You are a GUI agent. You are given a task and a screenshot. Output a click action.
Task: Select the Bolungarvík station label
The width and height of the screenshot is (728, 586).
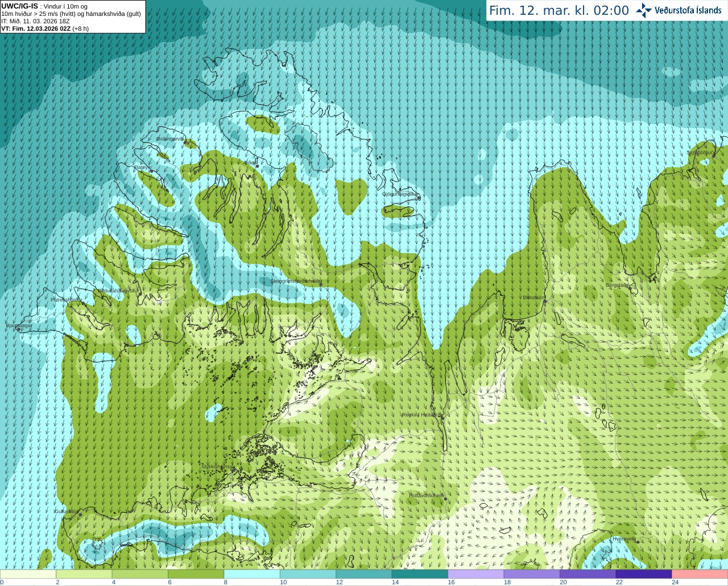(x=171, y=138)
